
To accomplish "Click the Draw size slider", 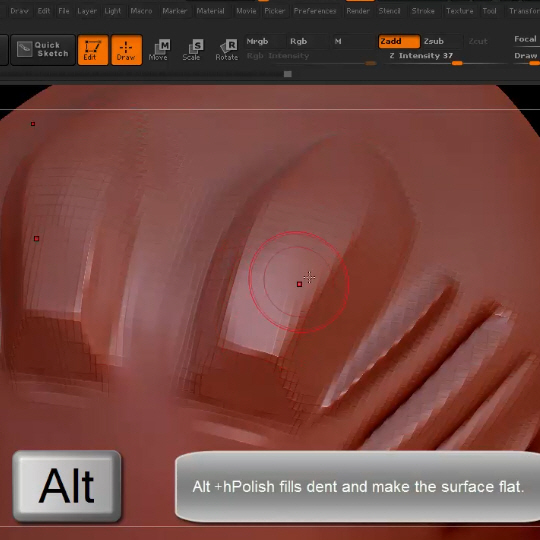I will pos(526,58).
